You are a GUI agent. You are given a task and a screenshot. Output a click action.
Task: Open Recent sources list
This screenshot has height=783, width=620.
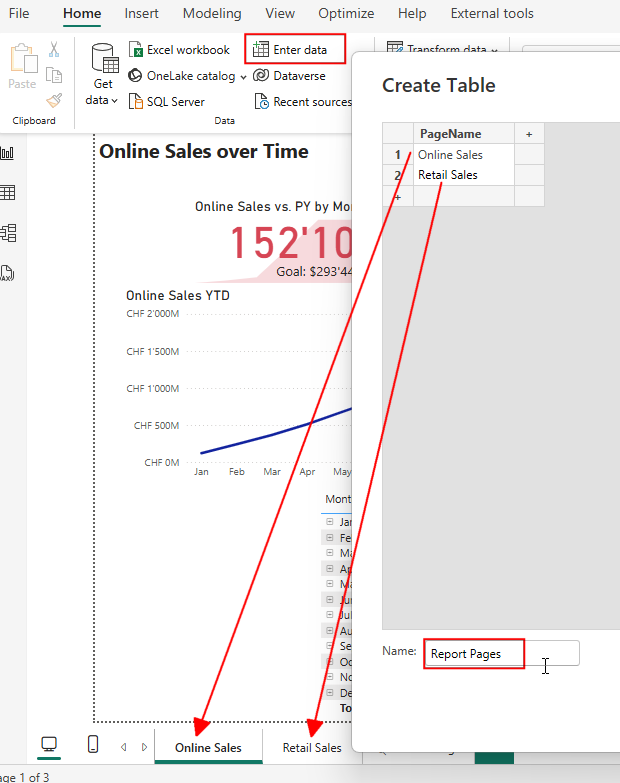tap(303, 102)
